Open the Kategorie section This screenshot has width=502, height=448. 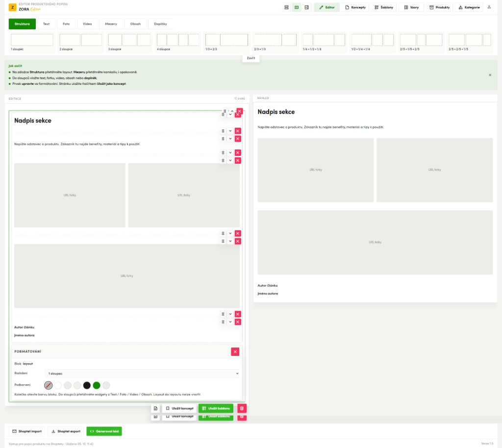click(469, 7)
